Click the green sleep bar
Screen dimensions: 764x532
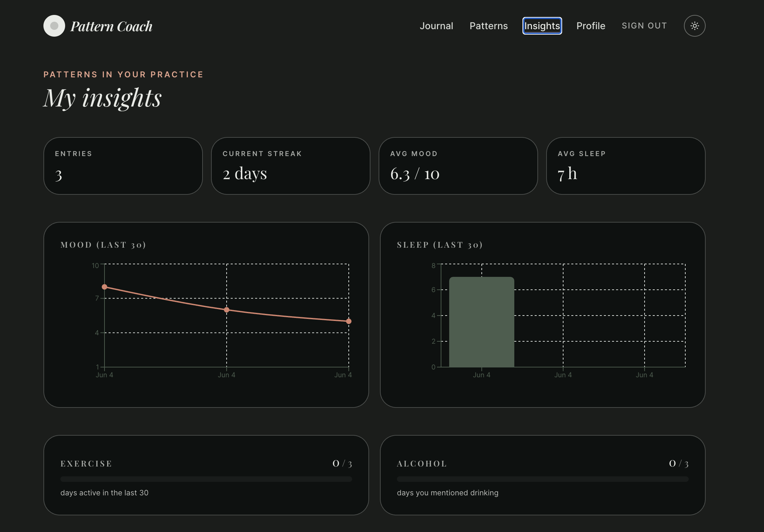click(482, 322)
